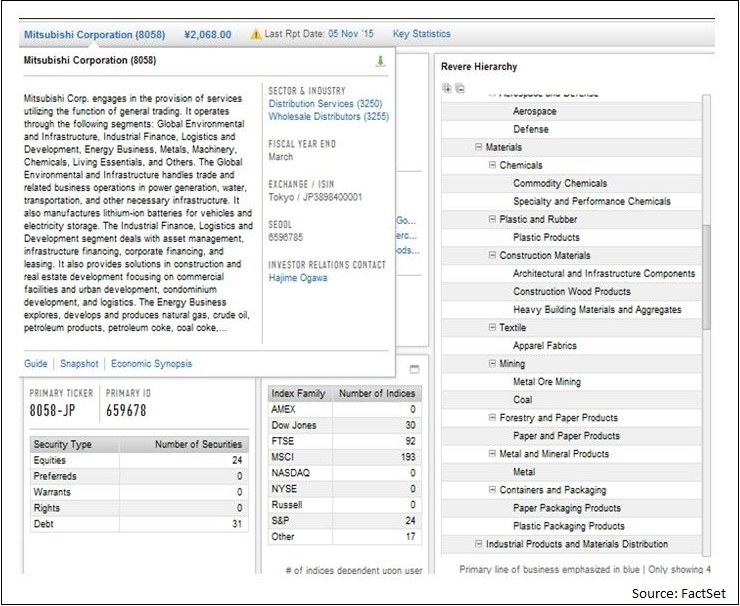
Task: Open the Economic Synopsis link
Action: click(151, 363)
